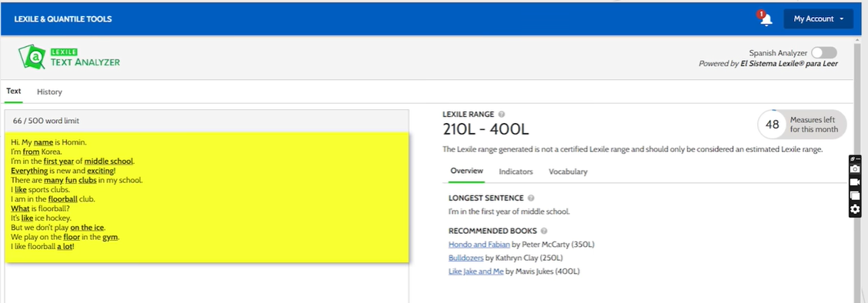868x303 pixels.
Task: Click the '210L - 400L' Lexile range value
Action: (486, 129)
